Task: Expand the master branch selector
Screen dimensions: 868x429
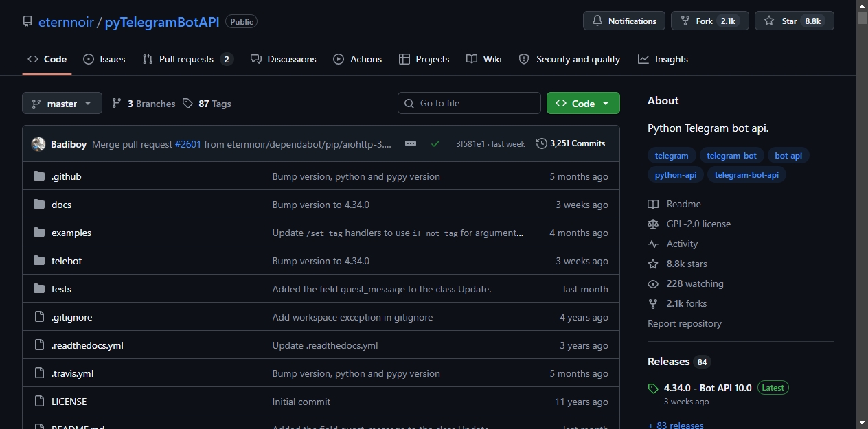Action: [62, 104]
